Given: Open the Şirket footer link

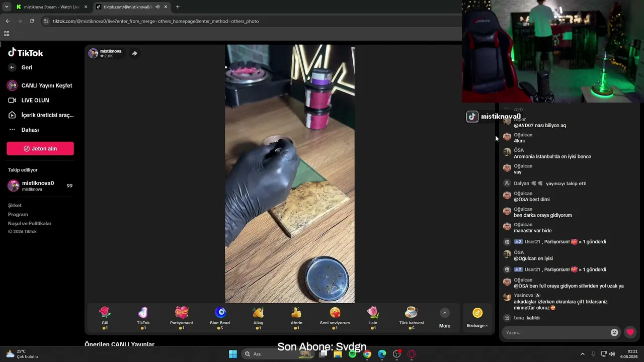Looking at the screenshot, I should (15, 206).
